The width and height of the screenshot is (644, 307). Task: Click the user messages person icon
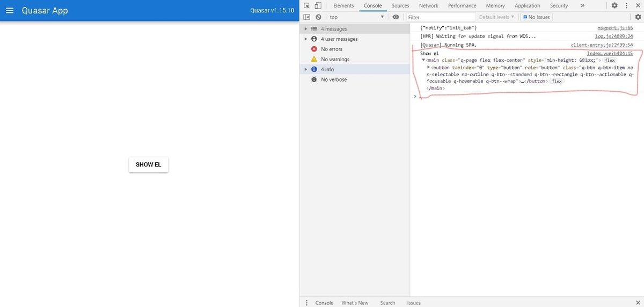tap(314, 39)
